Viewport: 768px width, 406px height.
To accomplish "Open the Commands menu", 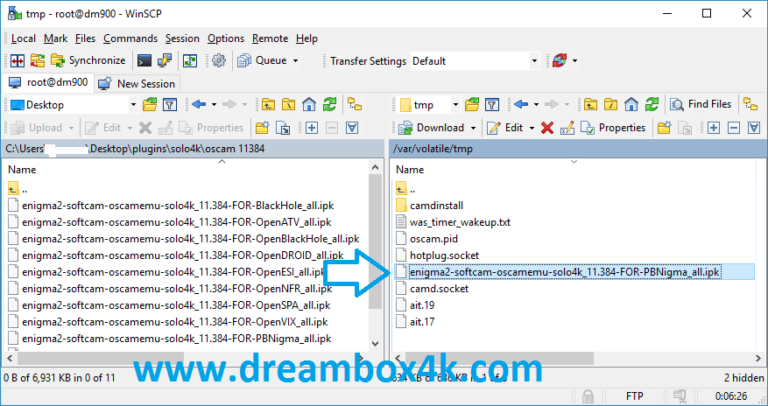I will click(130, 39).
